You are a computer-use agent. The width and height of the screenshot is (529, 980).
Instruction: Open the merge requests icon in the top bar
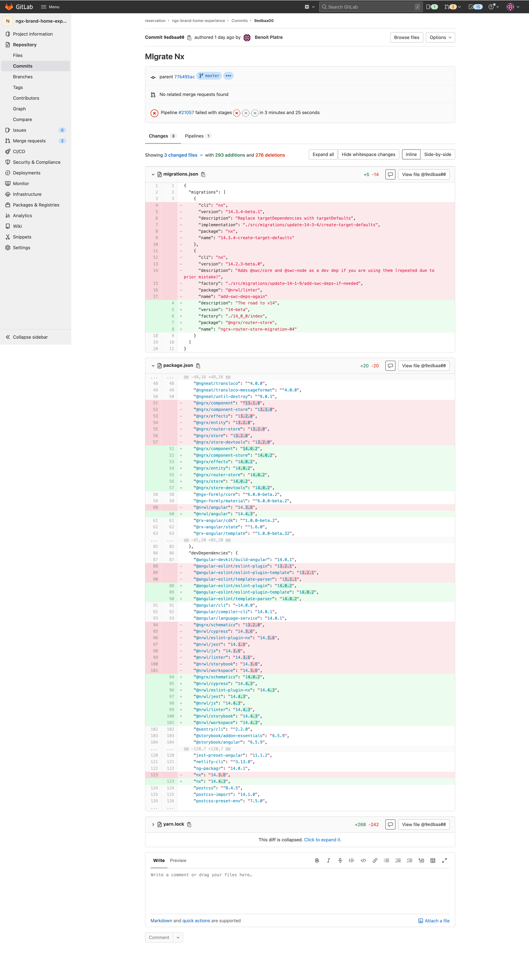pos(452,7)
